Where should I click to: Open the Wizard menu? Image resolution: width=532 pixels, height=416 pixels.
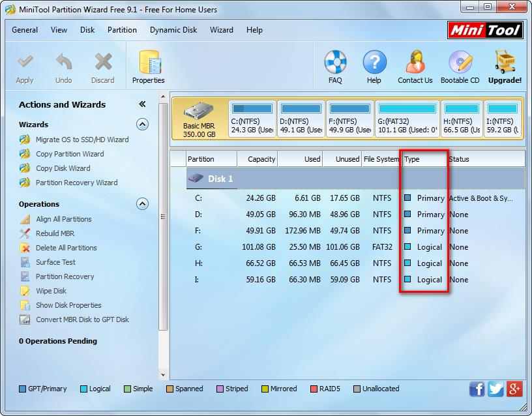click(x=222, y=30)
